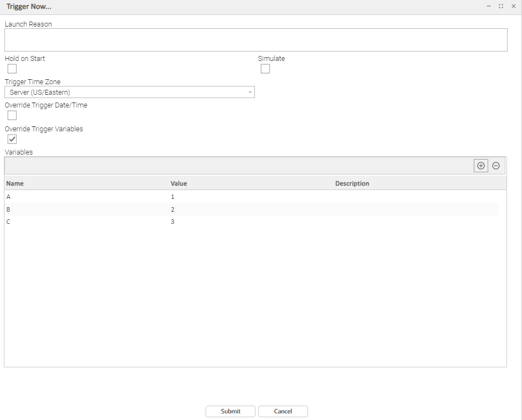522x420 pixels.
Task: Click the Description column header
Action: (x=352, y=183)
